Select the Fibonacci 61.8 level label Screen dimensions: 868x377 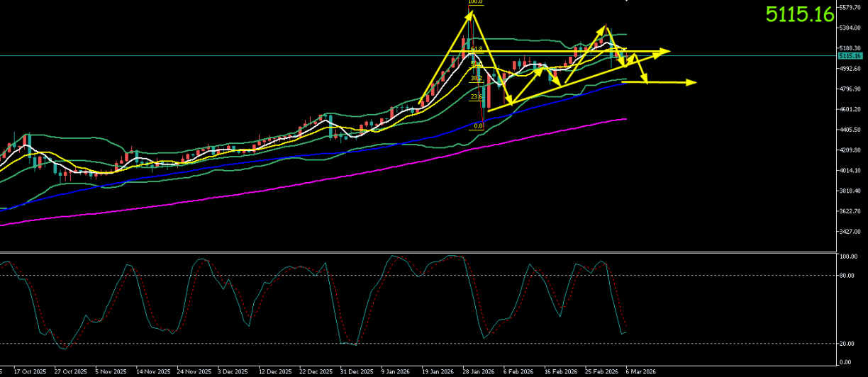tap(477, 49)
